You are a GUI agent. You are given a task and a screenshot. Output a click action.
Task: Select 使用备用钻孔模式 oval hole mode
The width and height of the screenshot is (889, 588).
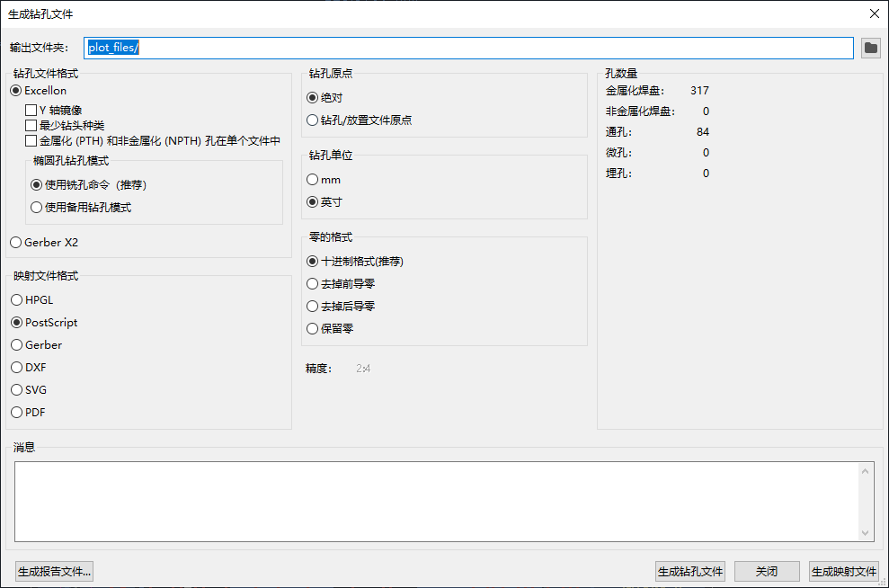37,208
